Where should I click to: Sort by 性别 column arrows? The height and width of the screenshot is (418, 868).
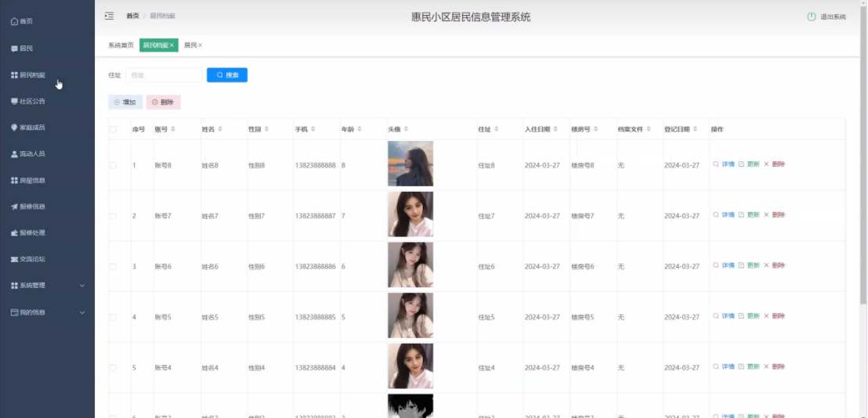tap(267, 129)
